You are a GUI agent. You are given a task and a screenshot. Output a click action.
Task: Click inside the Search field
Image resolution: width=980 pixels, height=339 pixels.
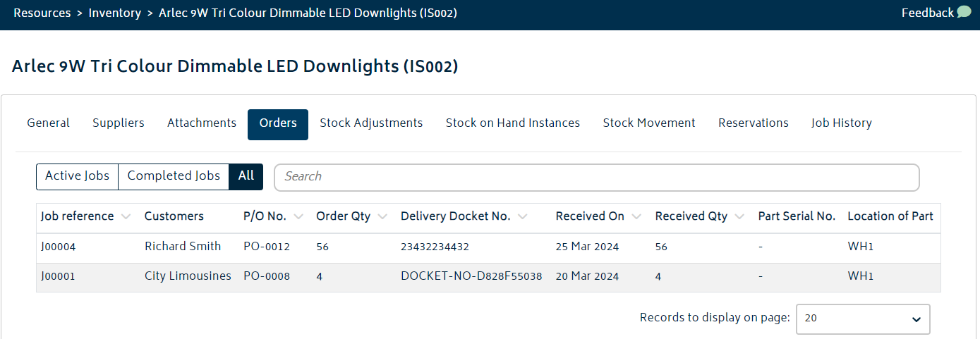pyautogui.click(x=597, y=177)
